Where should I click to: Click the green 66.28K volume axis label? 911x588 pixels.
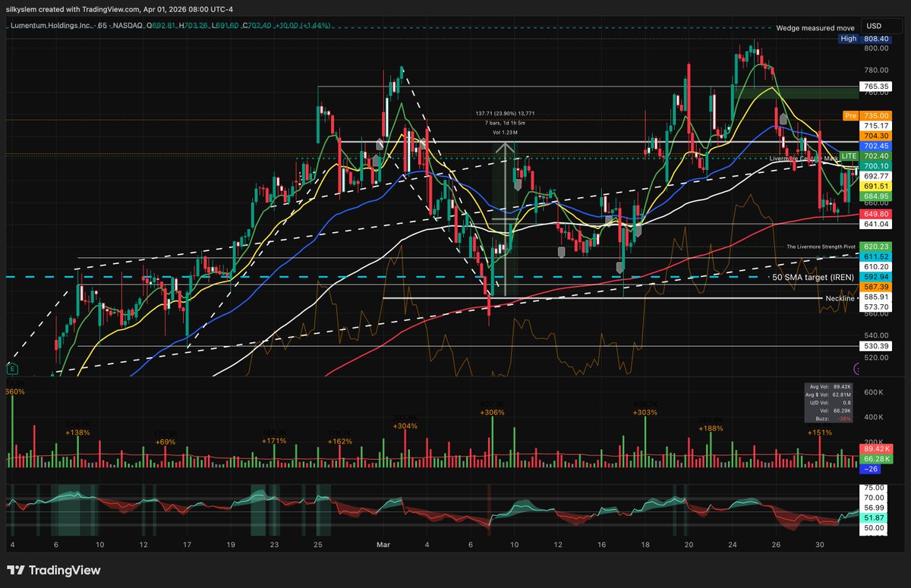tap(875, 459)
